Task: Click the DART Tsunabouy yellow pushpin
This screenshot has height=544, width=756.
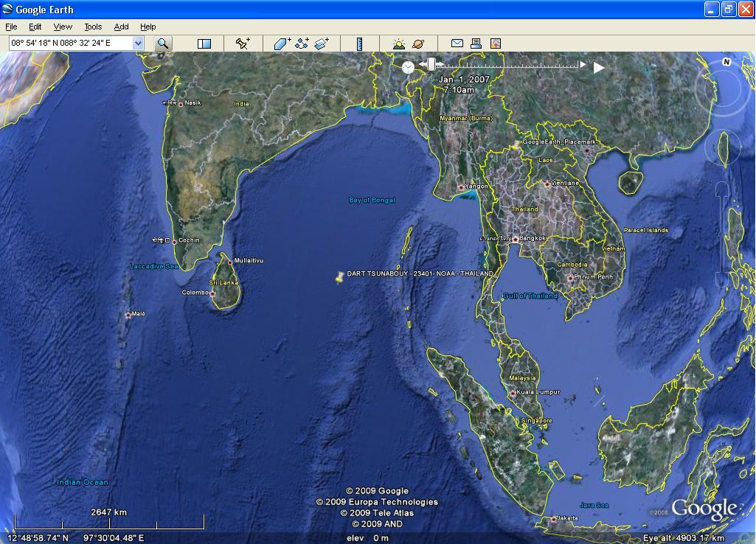Action: [339, 278]
